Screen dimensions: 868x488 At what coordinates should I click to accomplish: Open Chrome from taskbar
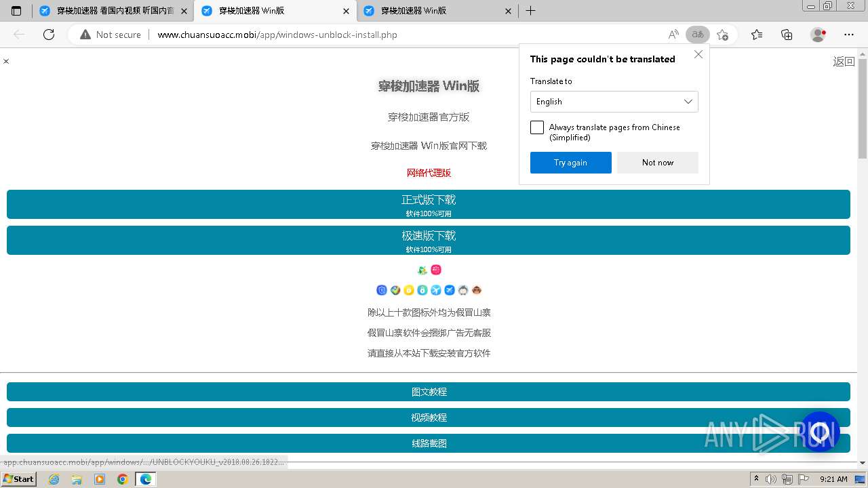(x=123, y=479)
